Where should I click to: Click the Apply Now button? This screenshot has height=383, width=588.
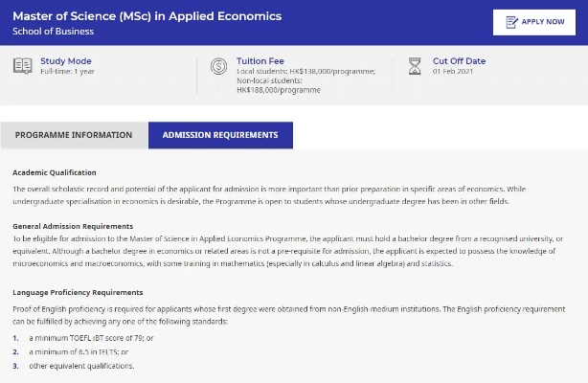point(534,22)
